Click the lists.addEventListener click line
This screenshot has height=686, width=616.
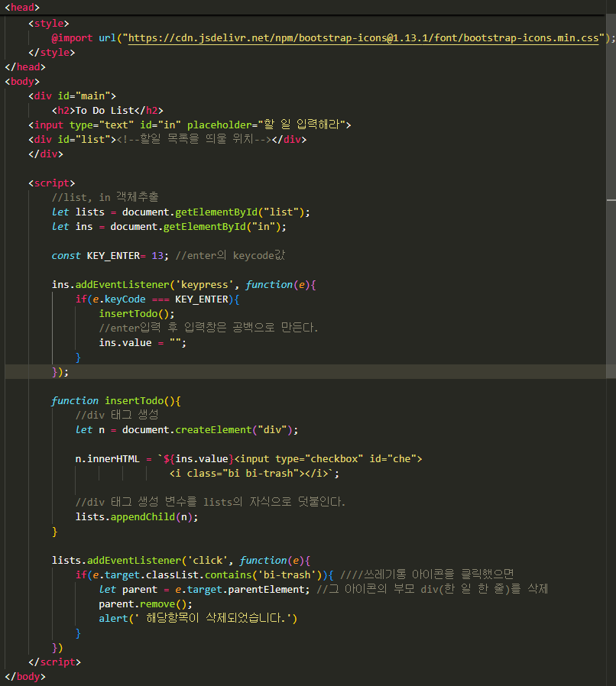181,561
